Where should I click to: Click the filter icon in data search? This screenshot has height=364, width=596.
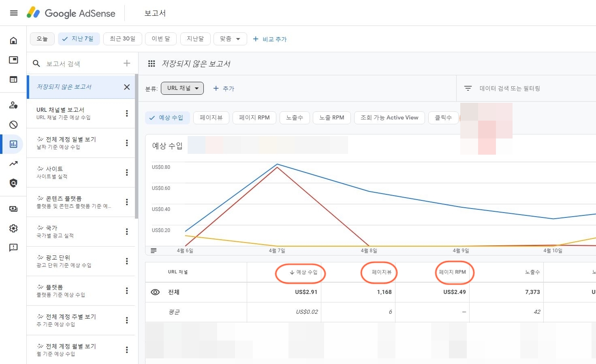tap(468, 88)
